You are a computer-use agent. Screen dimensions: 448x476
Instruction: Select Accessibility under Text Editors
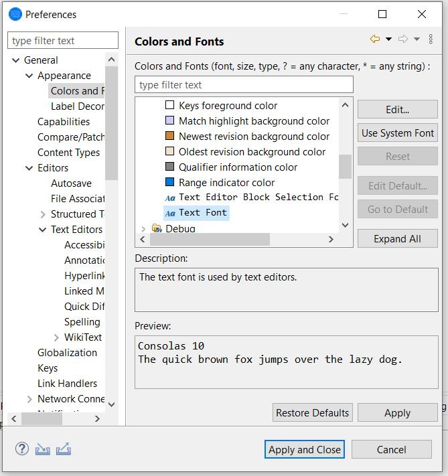(x=84, y=245)
